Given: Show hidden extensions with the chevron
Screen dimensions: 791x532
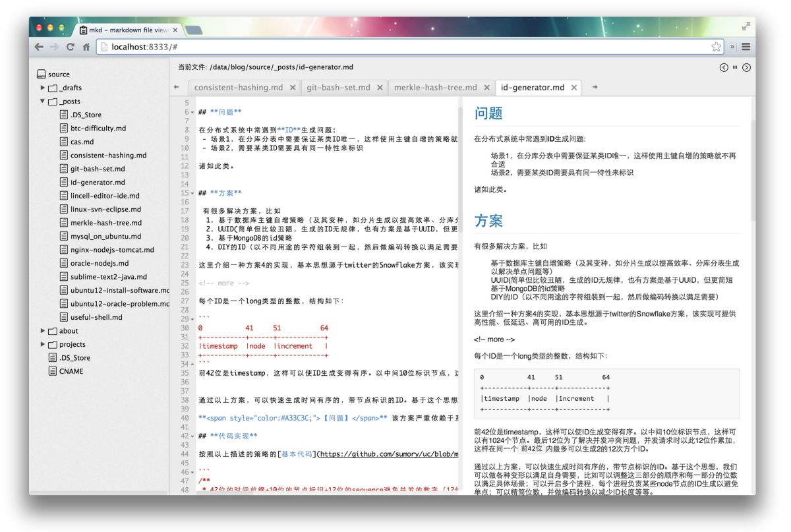Looking at the screenshot, I should [732, 47].
